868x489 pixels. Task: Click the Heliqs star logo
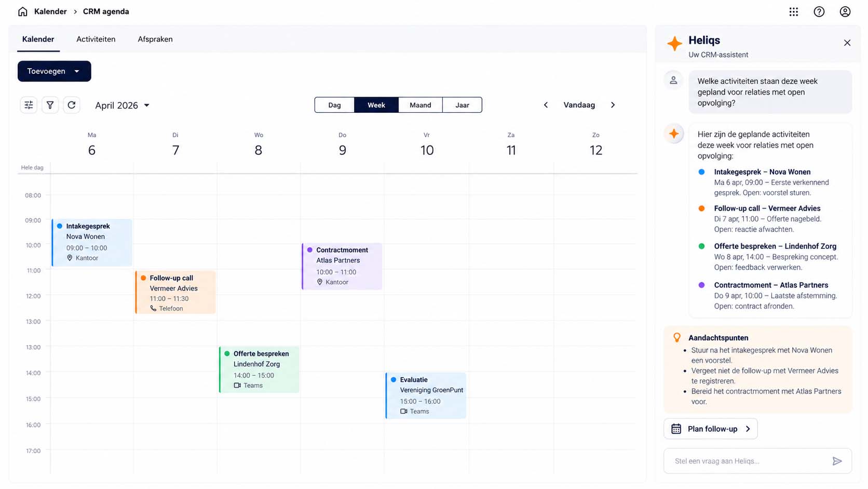(674, 44)
